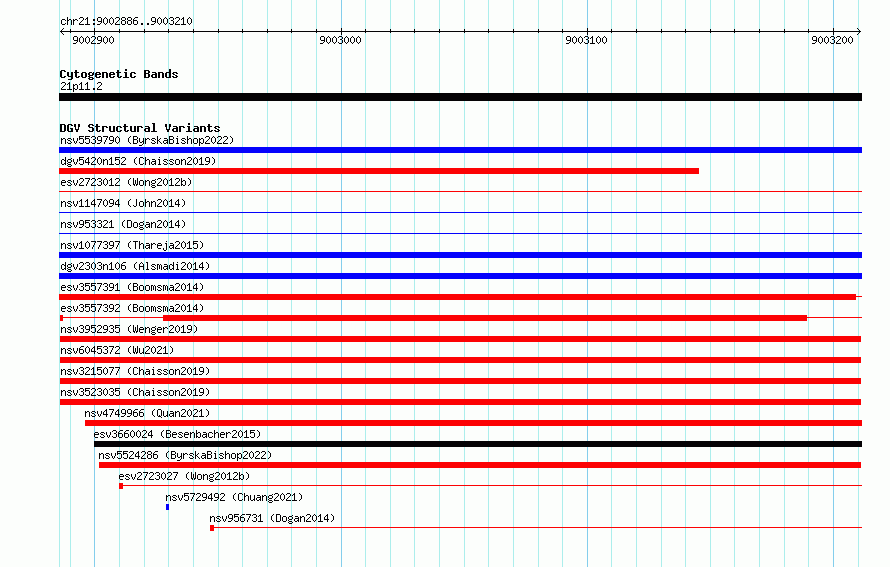Open variant nsv5729492 (Chuang2021)
This screenshot has height=567, width=890.
point(234,497)
